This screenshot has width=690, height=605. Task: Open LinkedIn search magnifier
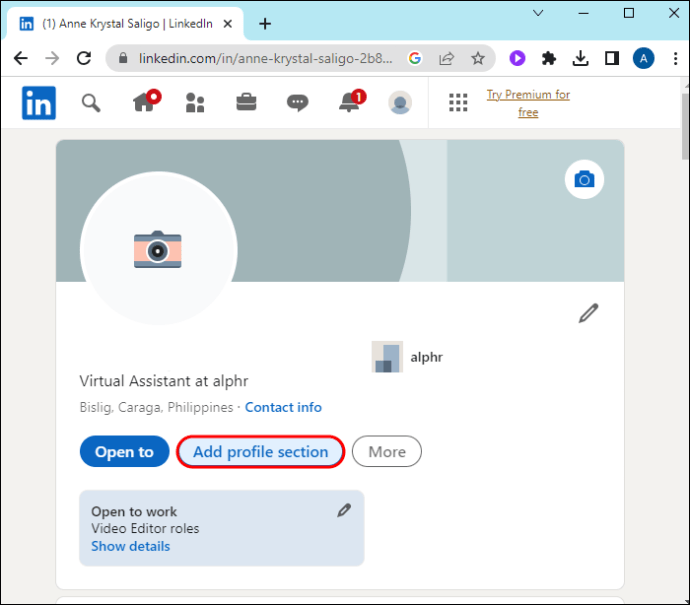point(91,103)
